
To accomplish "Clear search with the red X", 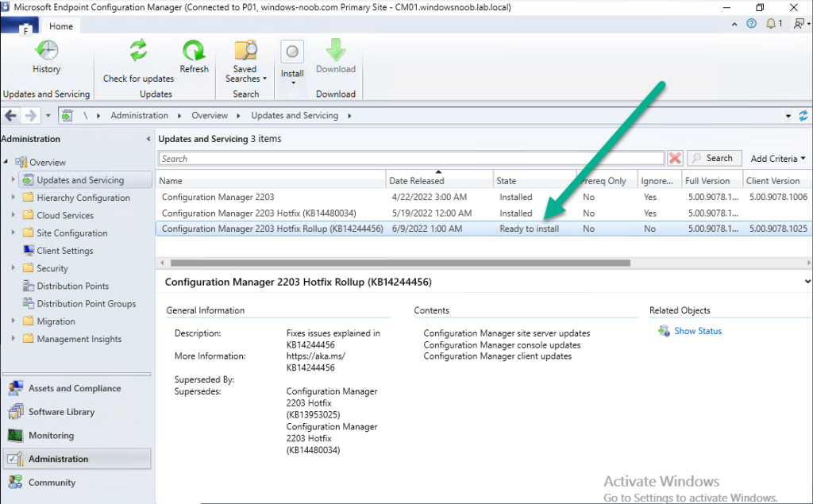I will [x=675, y=158].
